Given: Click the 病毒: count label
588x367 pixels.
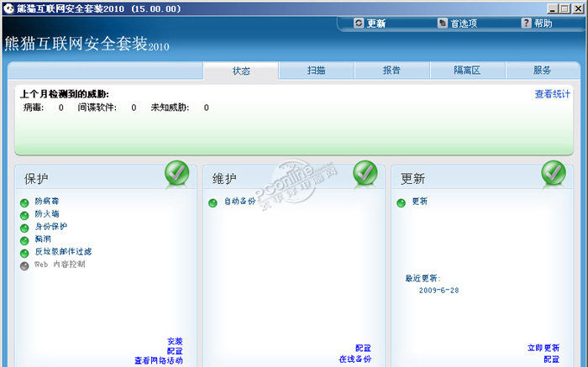Looking at the screenshot, I should 34,107.
